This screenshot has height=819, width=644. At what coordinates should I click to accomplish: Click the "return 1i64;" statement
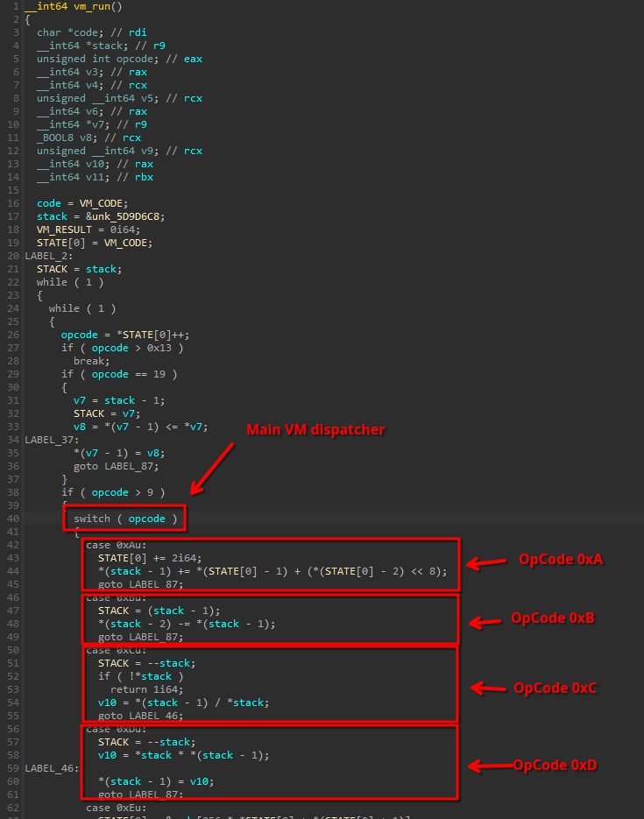point(147,689)
